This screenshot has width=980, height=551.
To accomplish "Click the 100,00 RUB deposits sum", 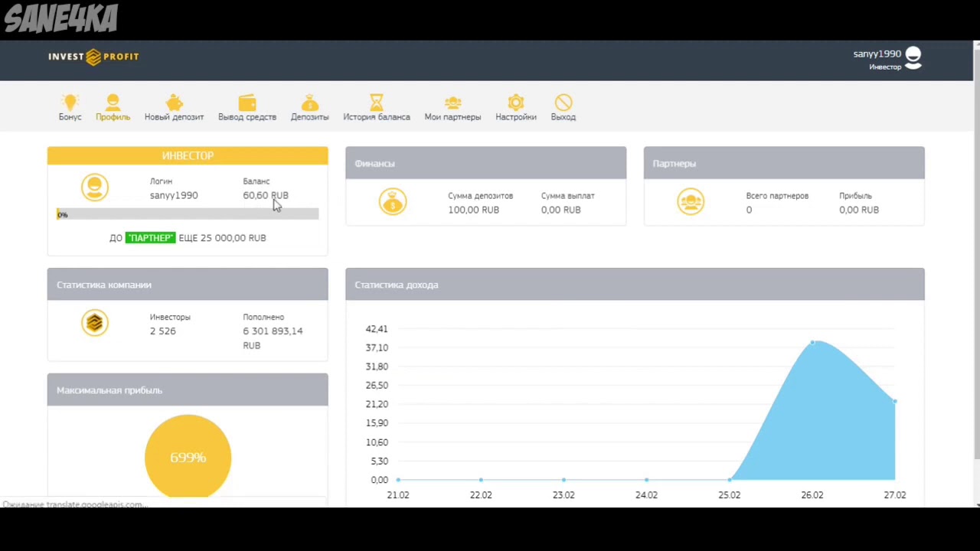I will click(473, 210).
